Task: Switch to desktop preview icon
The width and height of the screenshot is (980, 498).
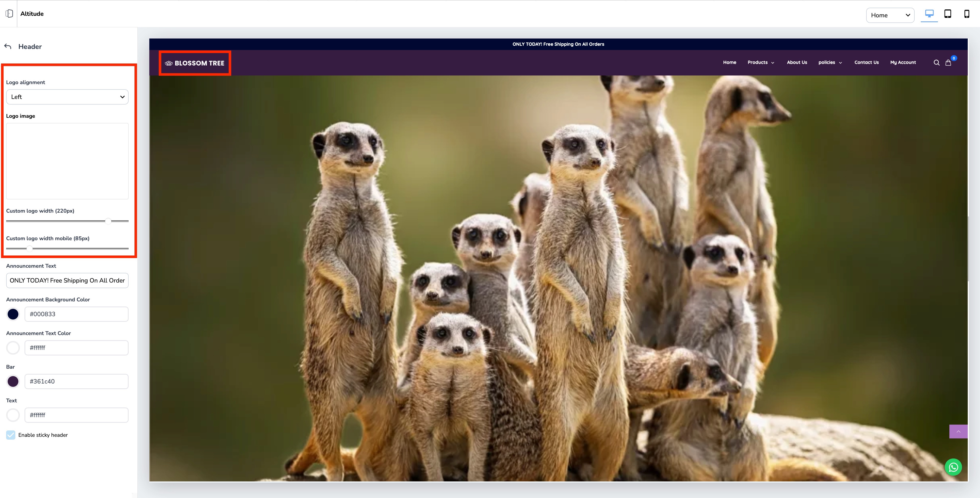Action: [x=929, y=14]
